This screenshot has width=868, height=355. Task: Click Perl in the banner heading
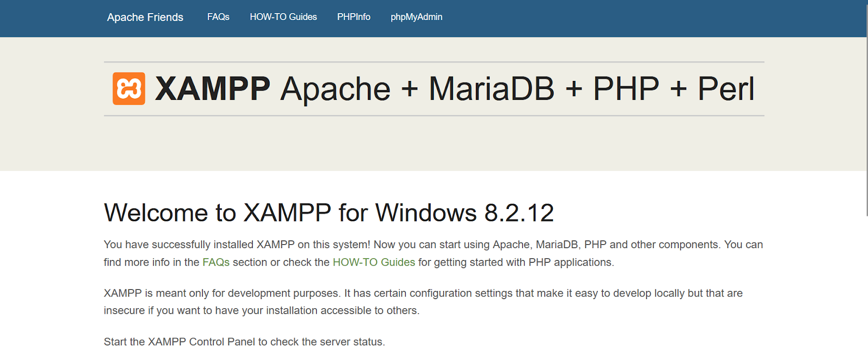(x=726, y=88)
